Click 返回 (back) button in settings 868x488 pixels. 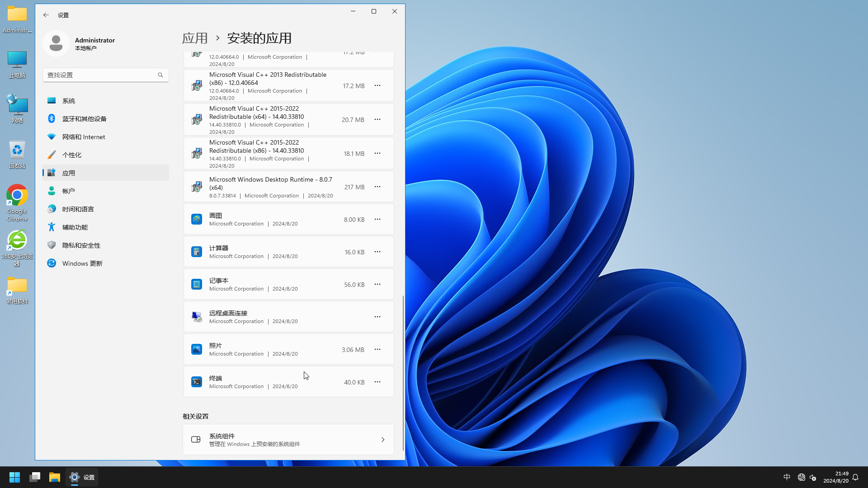46,15
